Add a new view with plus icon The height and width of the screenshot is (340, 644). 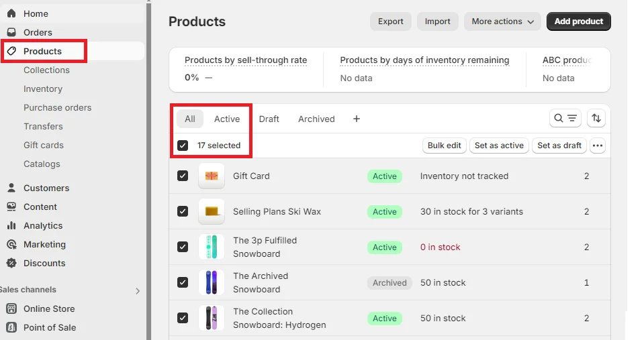click(x=357, y=119)
